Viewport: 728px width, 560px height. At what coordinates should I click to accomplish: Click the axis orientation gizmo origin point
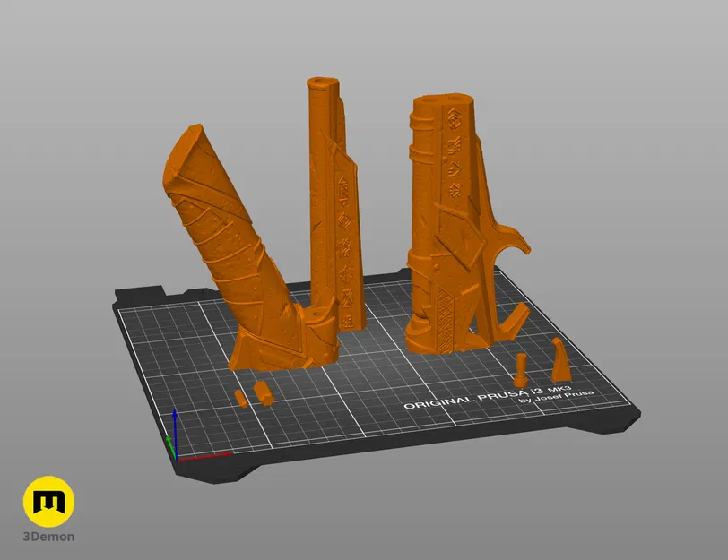click(176, 459)
